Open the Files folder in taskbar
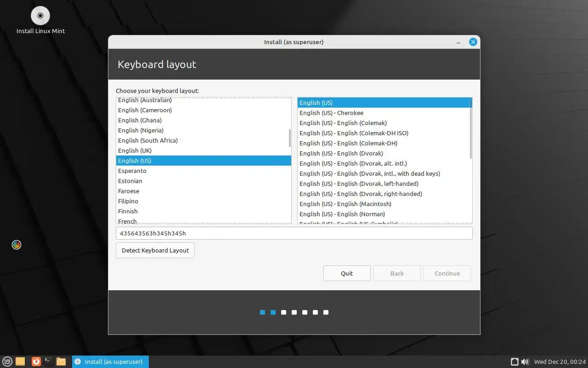Image resolution: width=588 pixels, height=368 pixels. click(20, 362)
